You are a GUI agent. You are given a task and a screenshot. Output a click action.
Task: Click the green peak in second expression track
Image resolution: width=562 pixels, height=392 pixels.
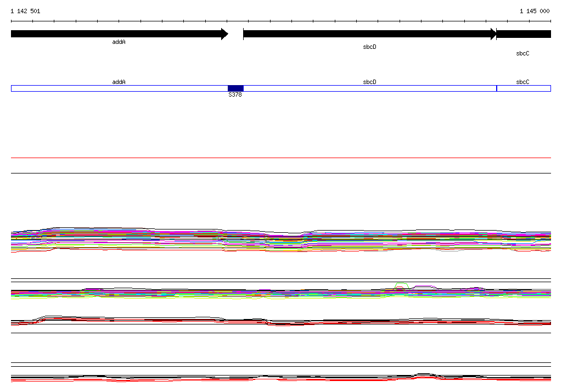[x=401, y=285]
